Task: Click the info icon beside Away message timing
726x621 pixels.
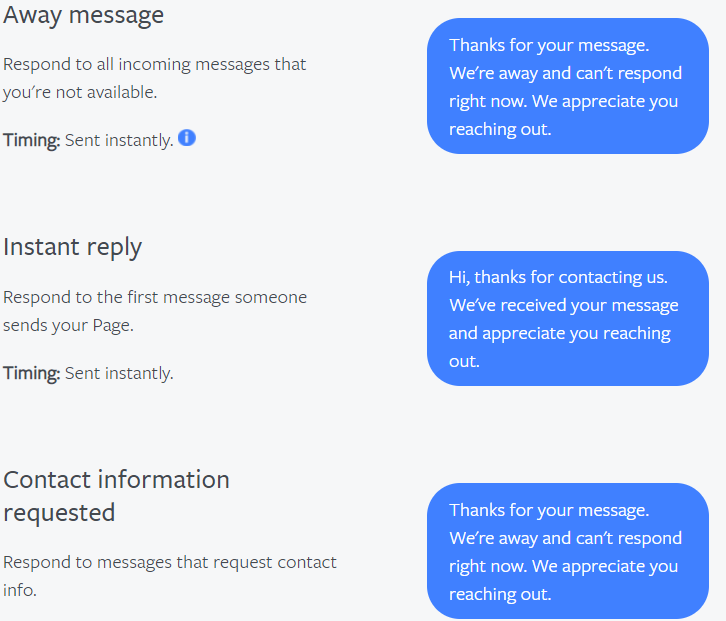Action: coord(187,138)
